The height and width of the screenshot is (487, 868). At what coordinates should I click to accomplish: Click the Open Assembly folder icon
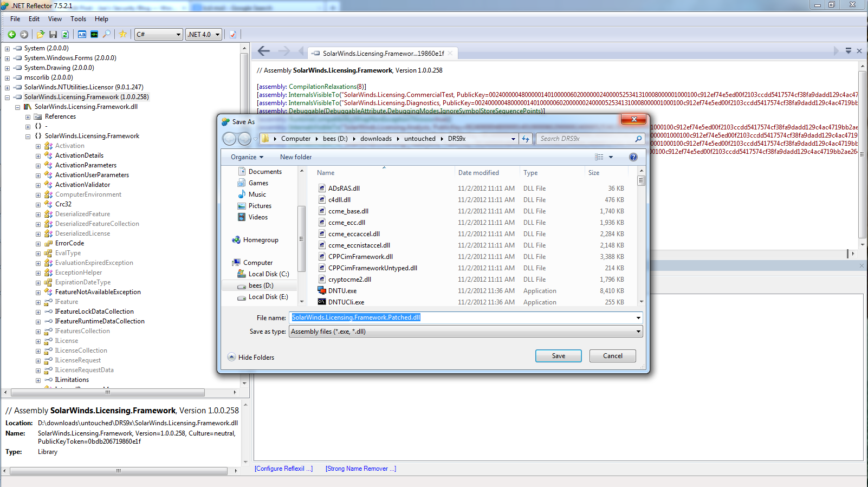point(41,34)
